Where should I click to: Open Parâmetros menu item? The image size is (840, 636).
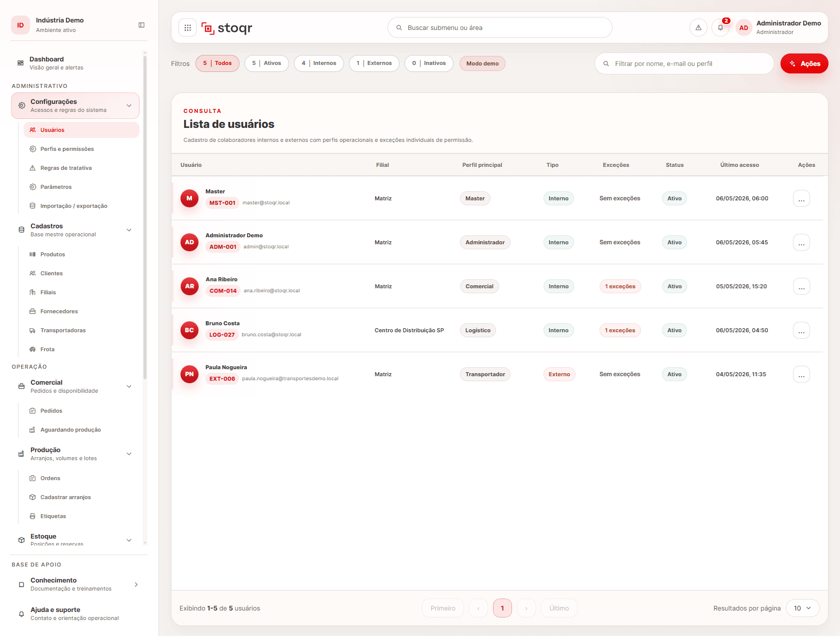click(x=81, y=187)
